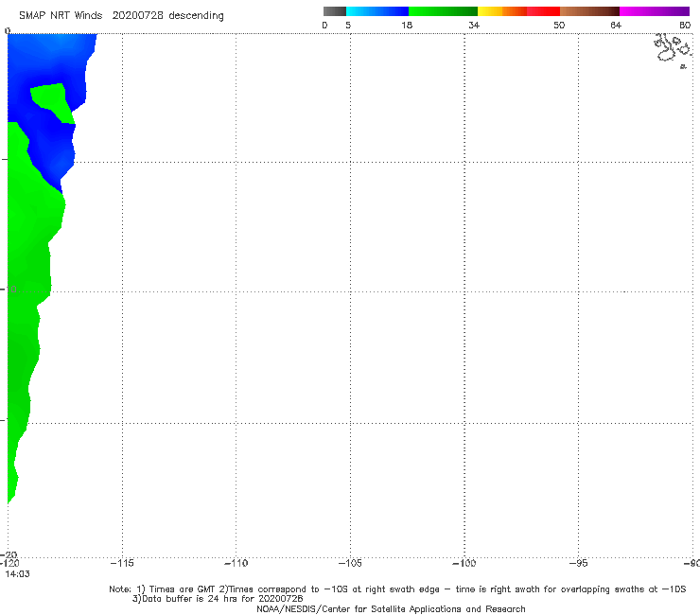The image size is (700, 615).
Task: Click the date '20200728' in the title
Action: coord(137,15)
